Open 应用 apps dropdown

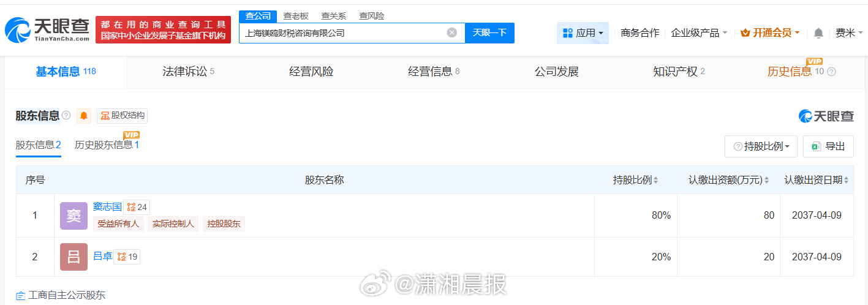(583, 33)
